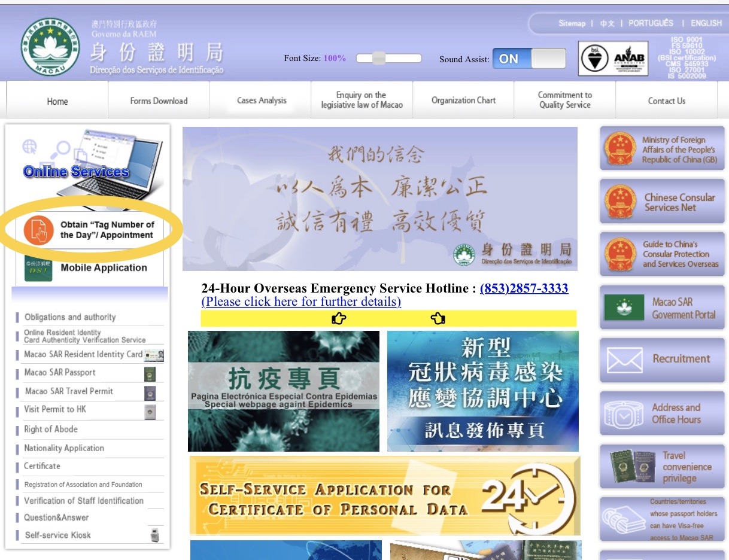
Task: Click the orange Tag Number appointment icon
Action: point(39,230)
